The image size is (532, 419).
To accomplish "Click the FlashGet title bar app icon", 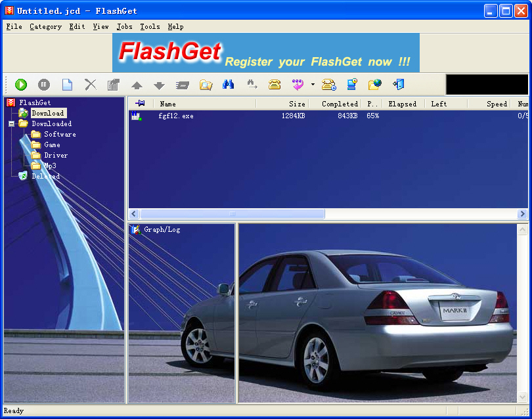I will coord(9,11).
